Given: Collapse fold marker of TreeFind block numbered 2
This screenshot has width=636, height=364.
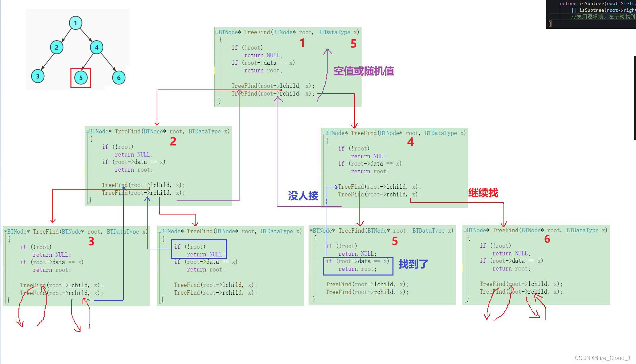Looking at the screenshot, I should [87, 131].
